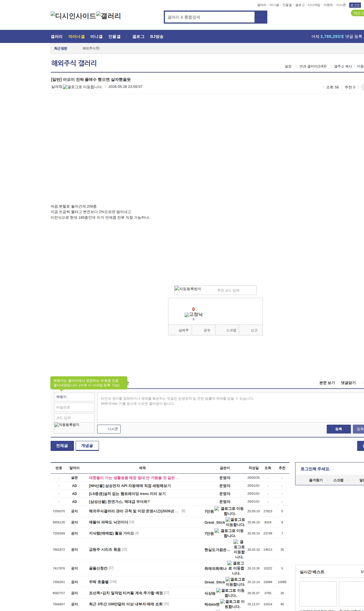Open ad [NH선물] 삼성전자 API 자동매매

pyautogui.click(x=130, y=486)
